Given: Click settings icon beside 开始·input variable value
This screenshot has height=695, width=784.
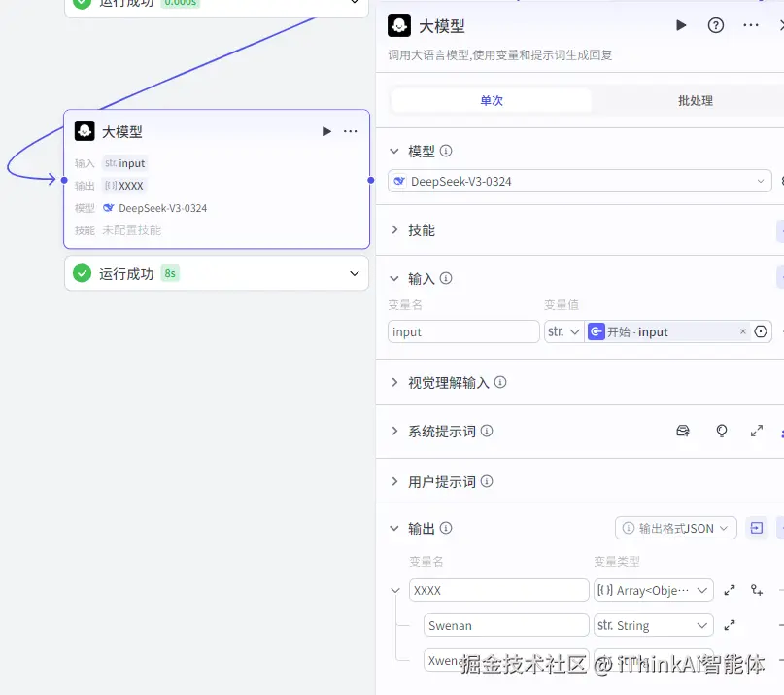Looking at the screenshot, I should coord(761,331).
